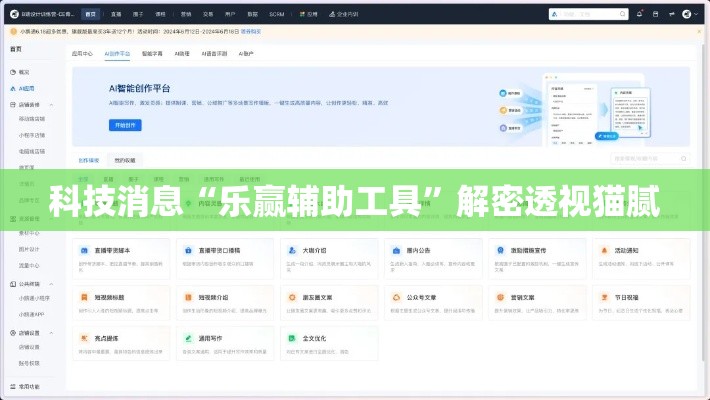Viewport: 710px width, 400px height.
Task: Open the 直播带货口播稿 template icon
Action: click(188, 250)
